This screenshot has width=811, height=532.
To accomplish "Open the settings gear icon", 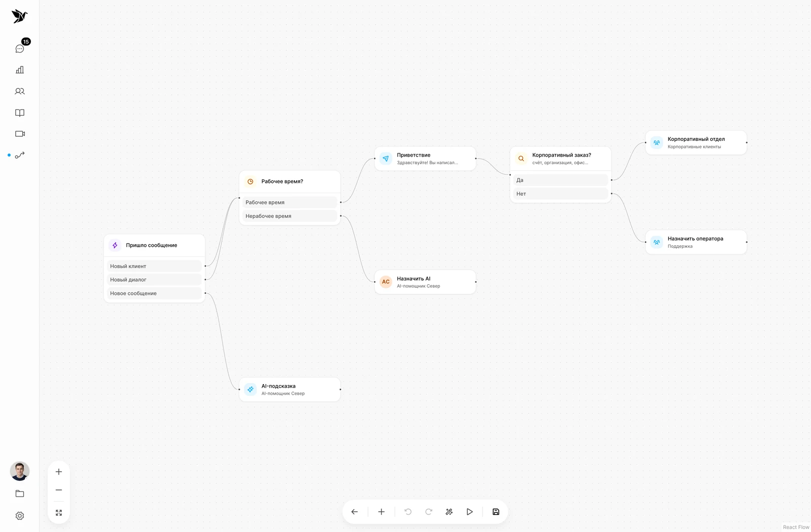I will pos(20,516).
